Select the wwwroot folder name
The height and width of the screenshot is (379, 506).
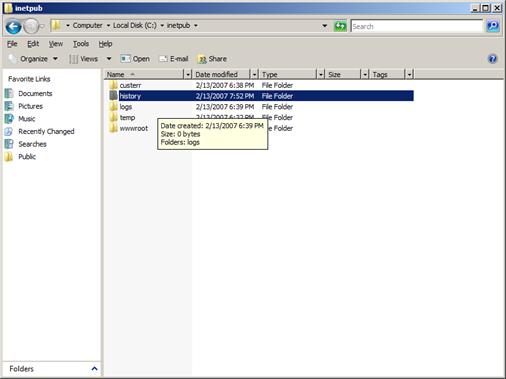pyautogui.click(x=134, y=128)
